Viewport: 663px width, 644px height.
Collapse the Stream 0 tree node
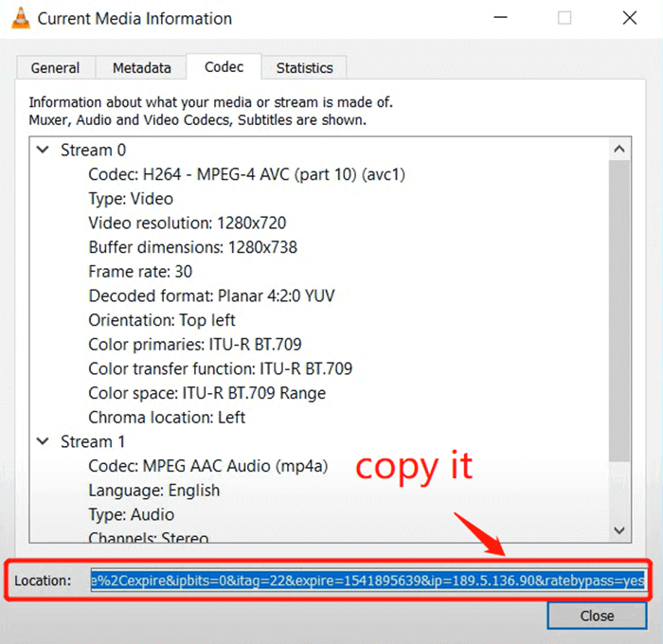[43, 150]
